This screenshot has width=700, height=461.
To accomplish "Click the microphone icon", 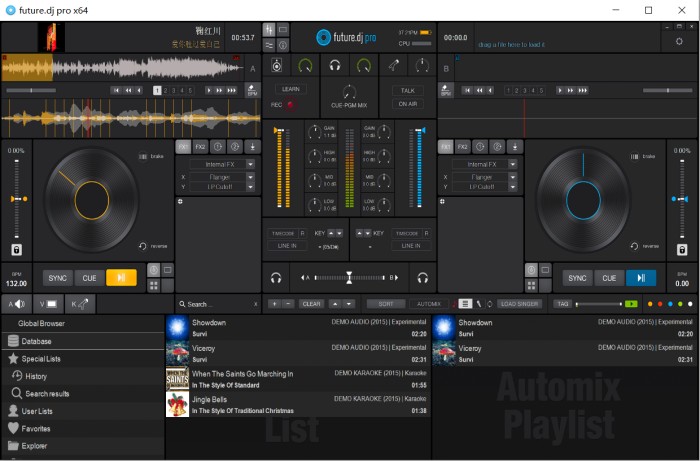I will pos(394,66).
